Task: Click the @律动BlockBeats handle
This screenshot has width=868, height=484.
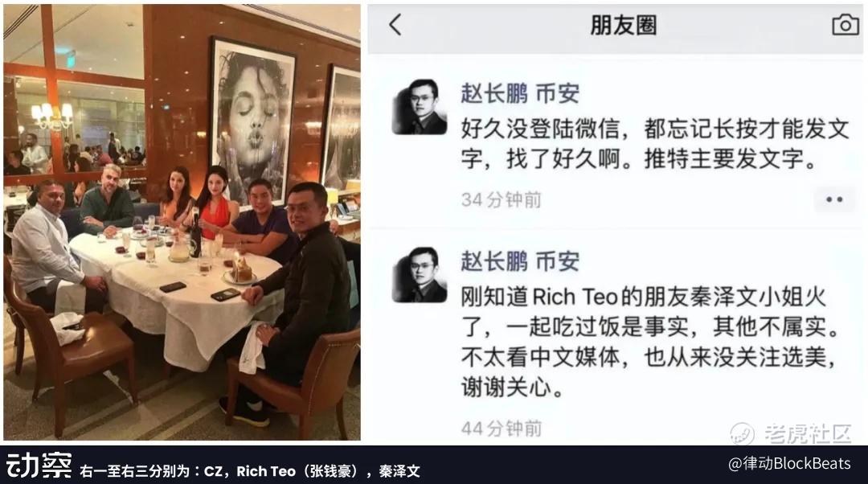Action: click(x=789, y=463)
